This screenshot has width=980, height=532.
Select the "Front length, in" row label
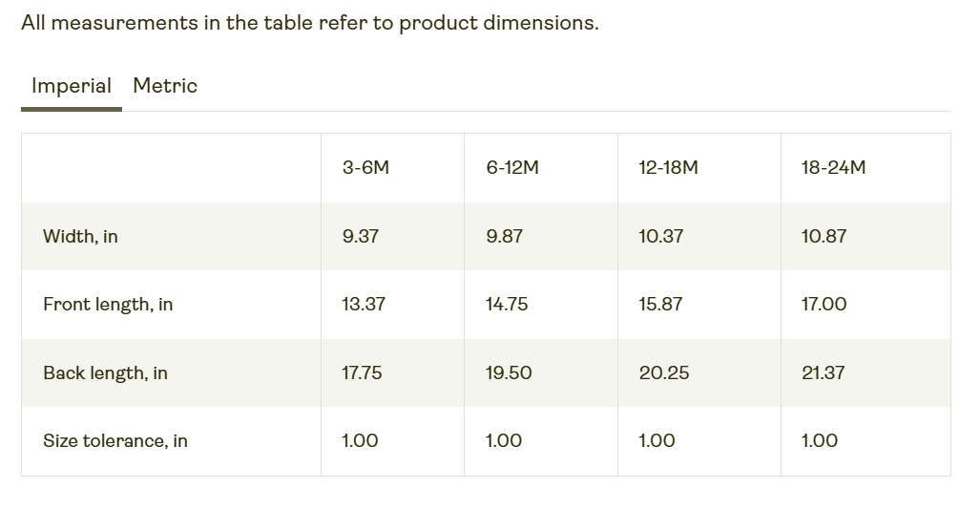coord(108,305)
